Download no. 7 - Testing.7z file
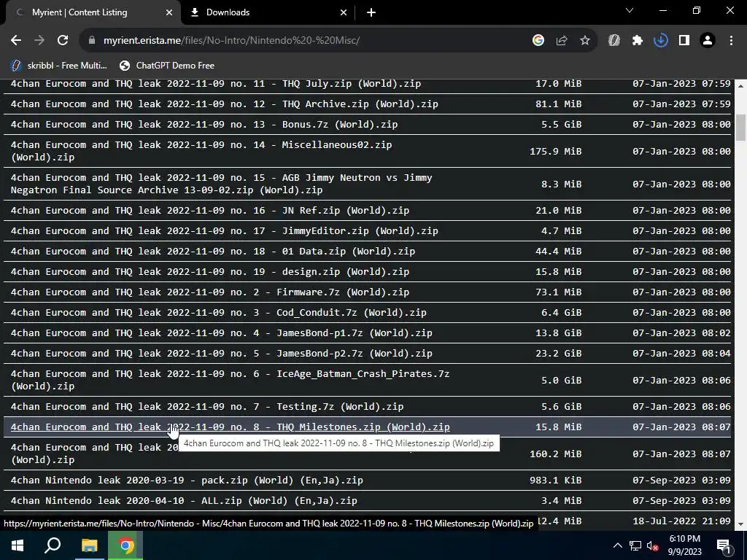Image resolution: width=747 pixels, height=560 pixels. [206, 407]
